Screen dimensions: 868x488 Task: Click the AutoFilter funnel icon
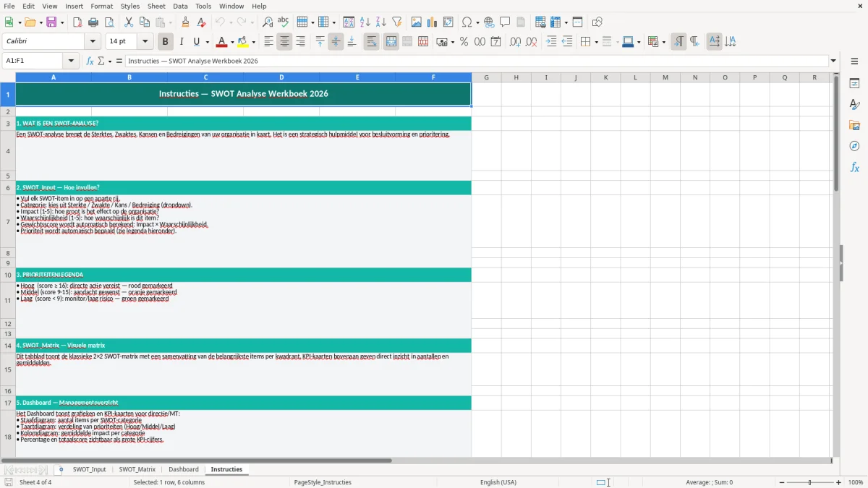tap(396, 22)
